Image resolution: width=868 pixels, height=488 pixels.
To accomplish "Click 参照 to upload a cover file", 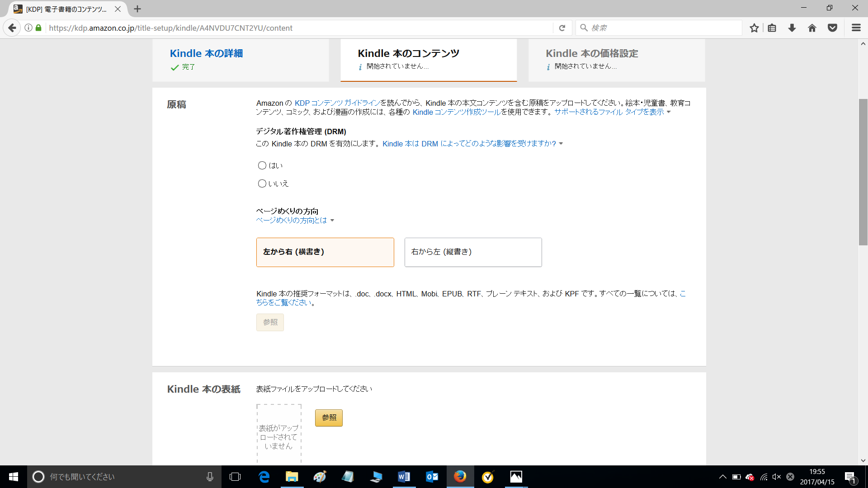I will click(x=329, y=418).
